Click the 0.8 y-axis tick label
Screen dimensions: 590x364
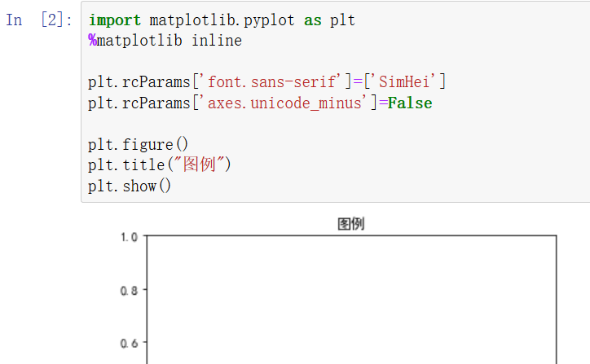[x=129, y=290]
